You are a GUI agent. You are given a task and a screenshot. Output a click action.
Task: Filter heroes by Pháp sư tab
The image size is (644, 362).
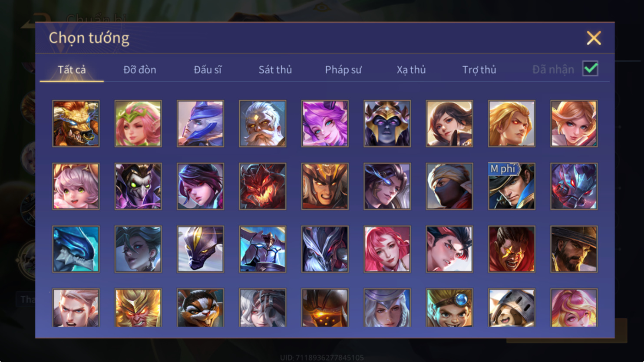[343, 69]
